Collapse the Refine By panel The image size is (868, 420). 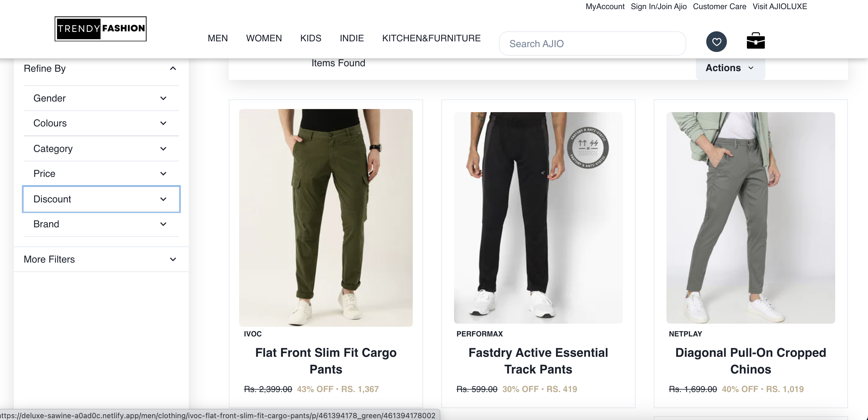[x=173, y=68]
